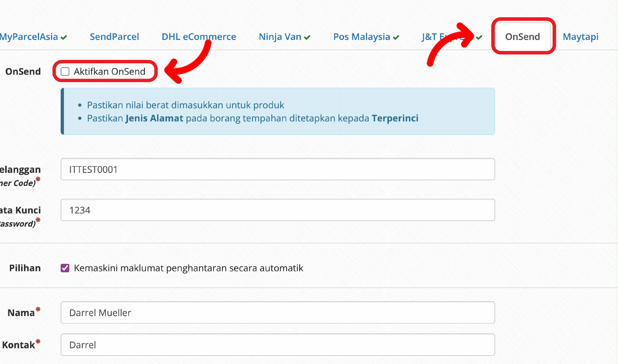618x364 pixels.
Task: Click green checkmark icon beside J&T Express
Action: click(x=479, y=37)
